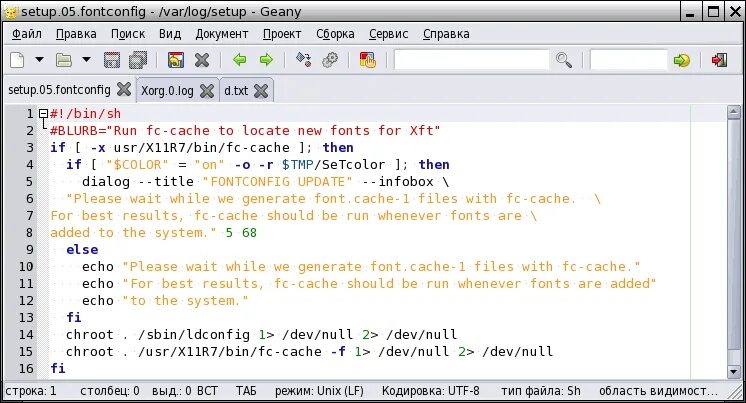This screenshot has height=403, width=746.
Task: Switch to the Xorg.0.log tab
Action: [x=167, y=90]
